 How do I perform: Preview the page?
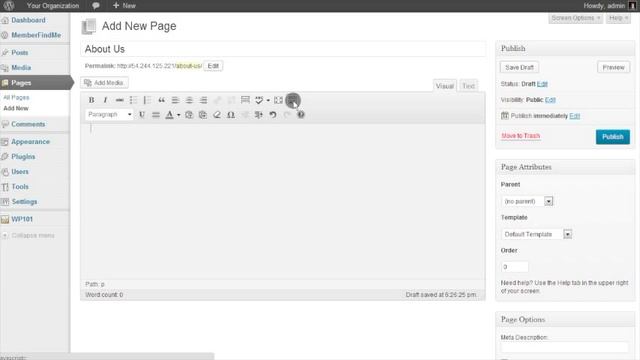[x=613, y=67]
